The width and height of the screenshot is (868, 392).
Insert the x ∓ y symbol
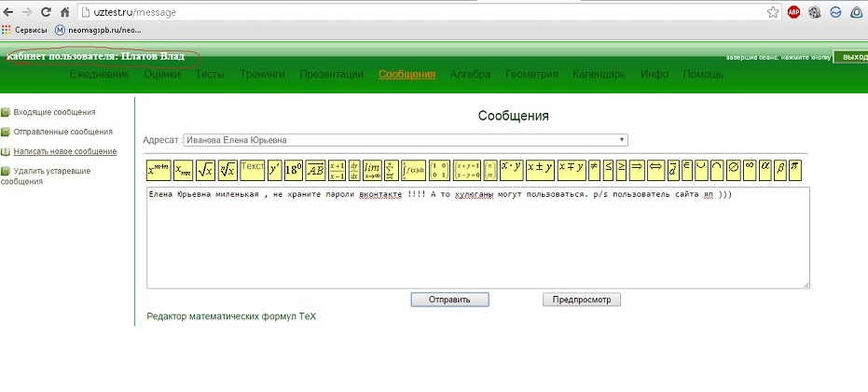(x=572, y=170)
